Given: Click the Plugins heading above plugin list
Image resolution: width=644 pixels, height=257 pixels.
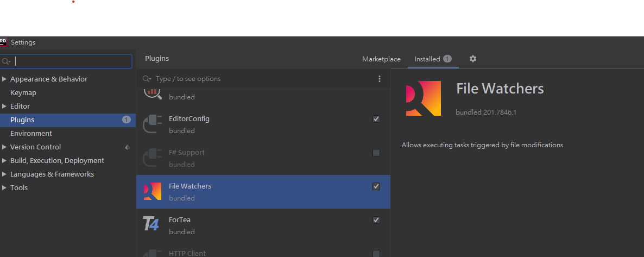Looking at the screenshot, I should point(157,58).
